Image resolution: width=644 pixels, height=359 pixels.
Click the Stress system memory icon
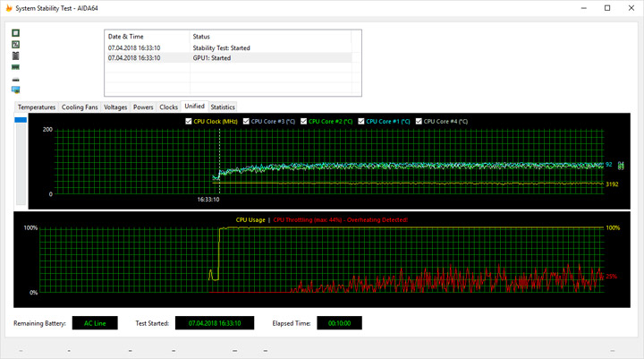pos(15,67)
